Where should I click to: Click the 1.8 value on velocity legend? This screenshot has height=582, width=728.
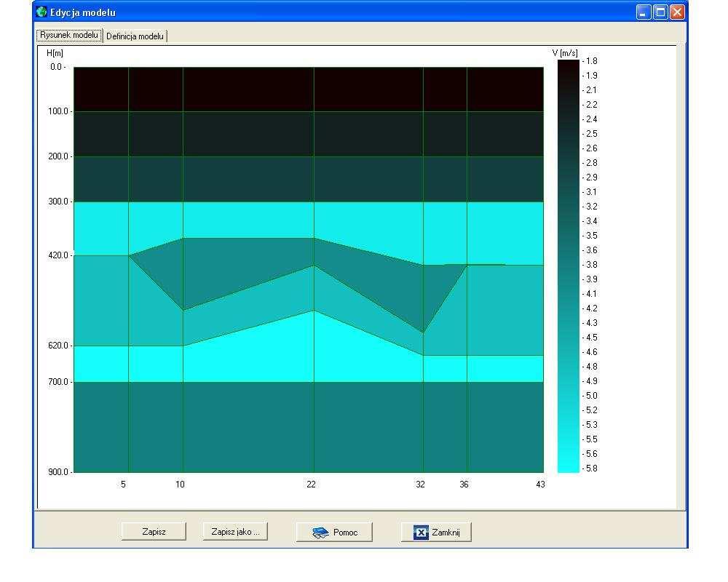tap(591, 61)
